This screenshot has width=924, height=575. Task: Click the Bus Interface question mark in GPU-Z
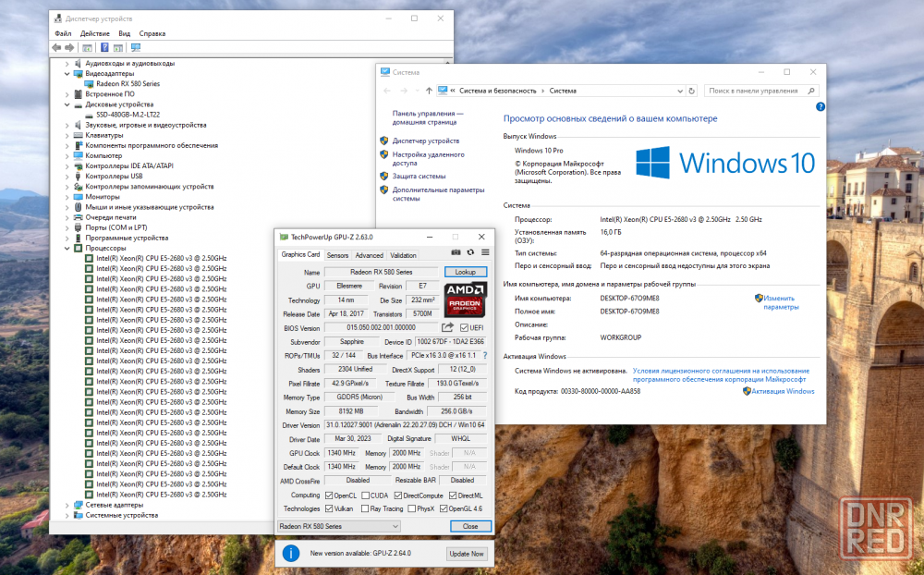[485, 356]
